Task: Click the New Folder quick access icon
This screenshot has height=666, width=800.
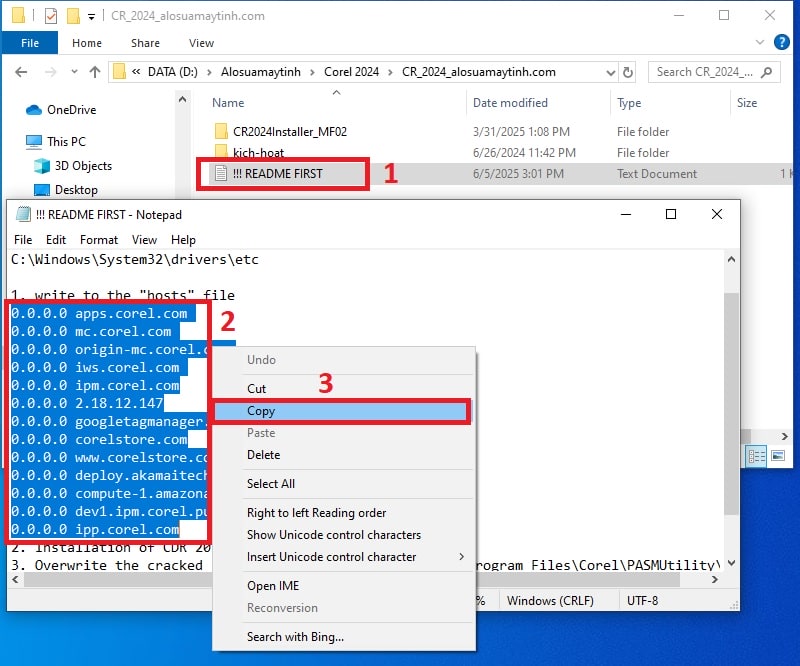Action: coord(73,16)
